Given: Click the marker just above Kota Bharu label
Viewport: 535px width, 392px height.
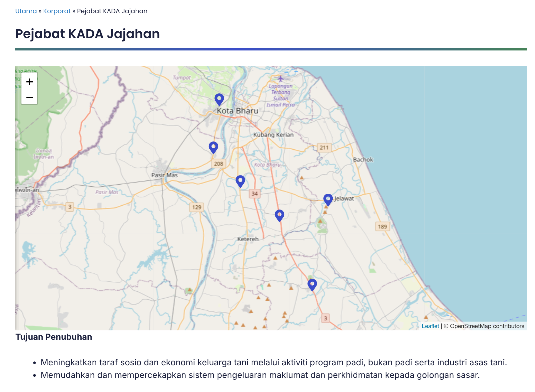Looking at the screenshot, I should (x=219, y=99).
